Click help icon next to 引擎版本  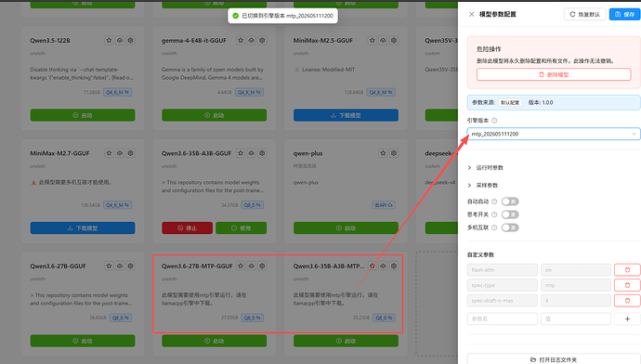click(x=494, y=121)
